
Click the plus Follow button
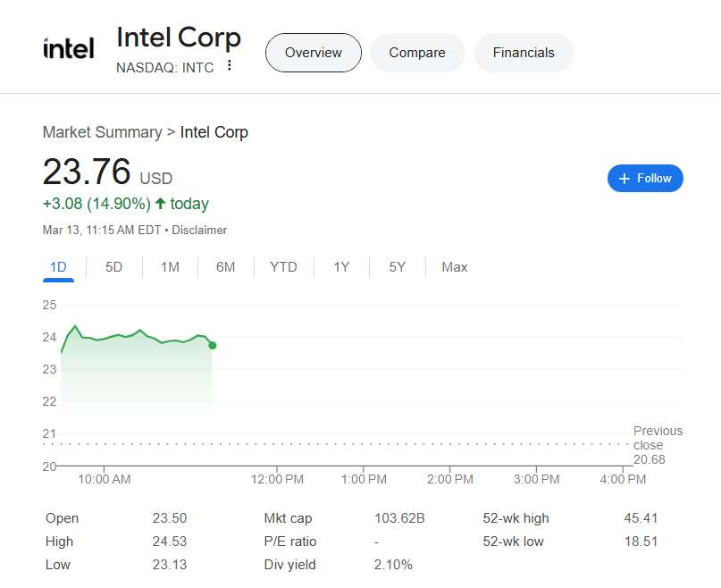pos(645,178)
